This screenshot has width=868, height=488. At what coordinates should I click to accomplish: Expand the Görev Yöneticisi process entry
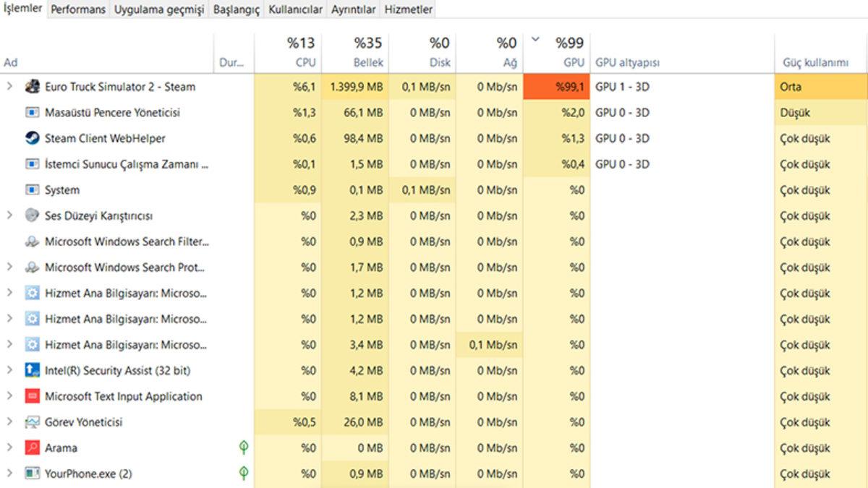(9, 422)
